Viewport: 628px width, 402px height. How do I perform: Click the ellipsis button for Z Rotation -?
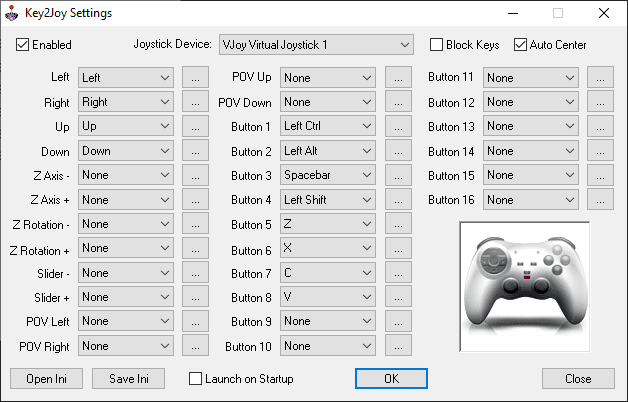[x=195, y=224]
